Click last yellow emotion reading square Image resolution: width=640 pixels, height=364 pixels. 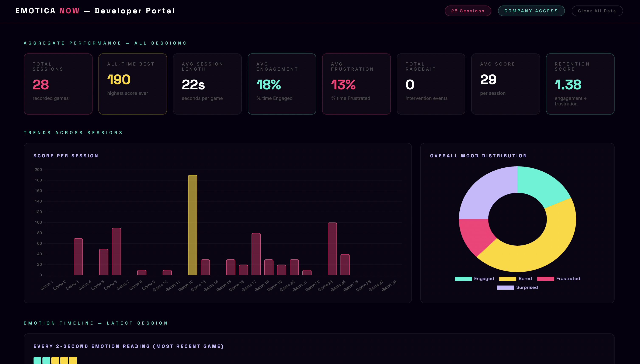[73, 360]
